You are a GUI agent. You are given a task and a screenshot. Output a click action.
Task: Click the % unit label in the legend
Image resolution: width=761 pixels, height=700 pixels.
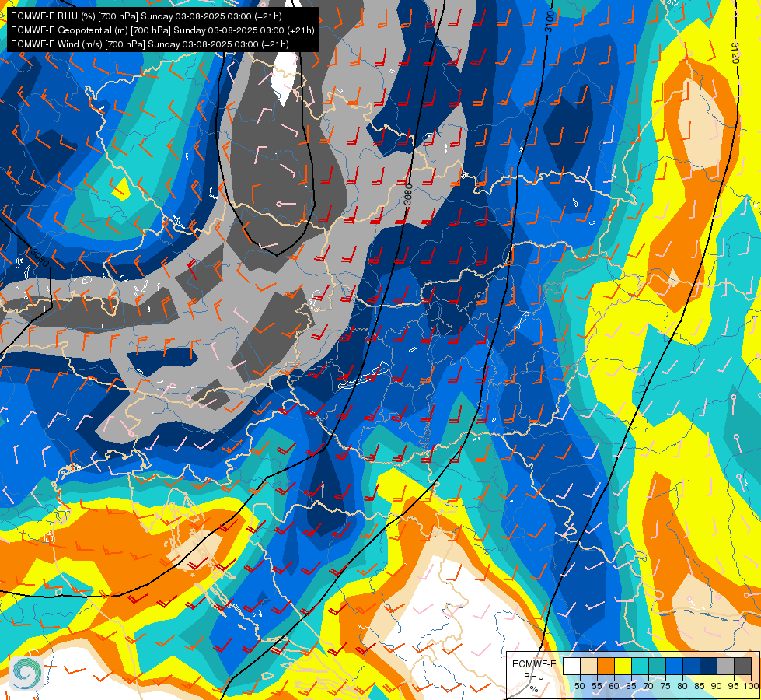[534, 689]
